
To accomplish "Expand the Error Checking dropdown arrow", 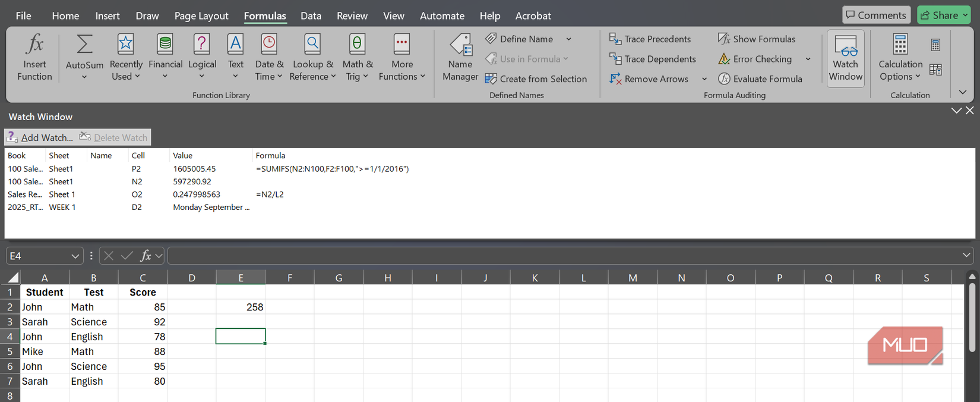I will click(x=808, y=59).
